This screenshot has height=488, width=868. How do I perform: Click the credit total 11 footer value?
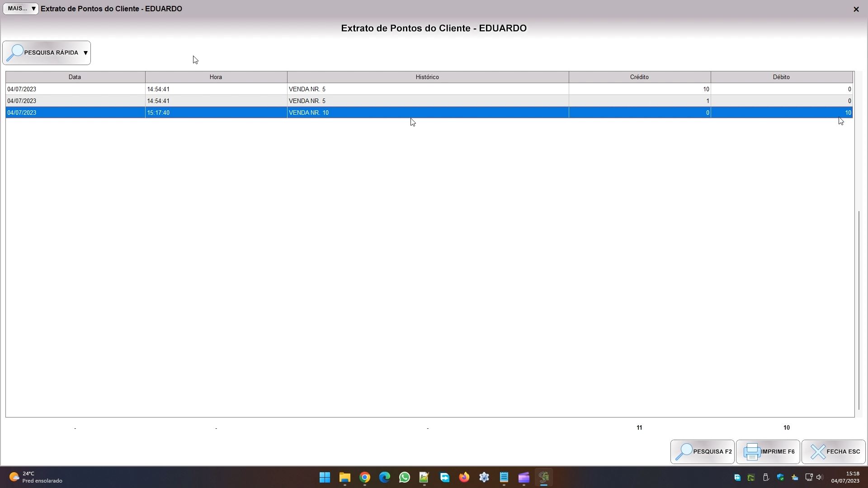(639, 428)
